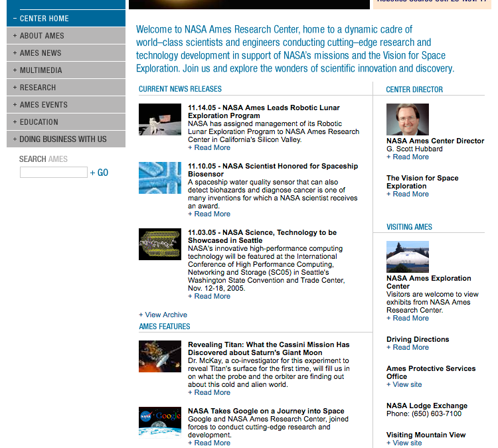Read More about the NASA Google partnership
Screen dimensions: 498x448
209,443
